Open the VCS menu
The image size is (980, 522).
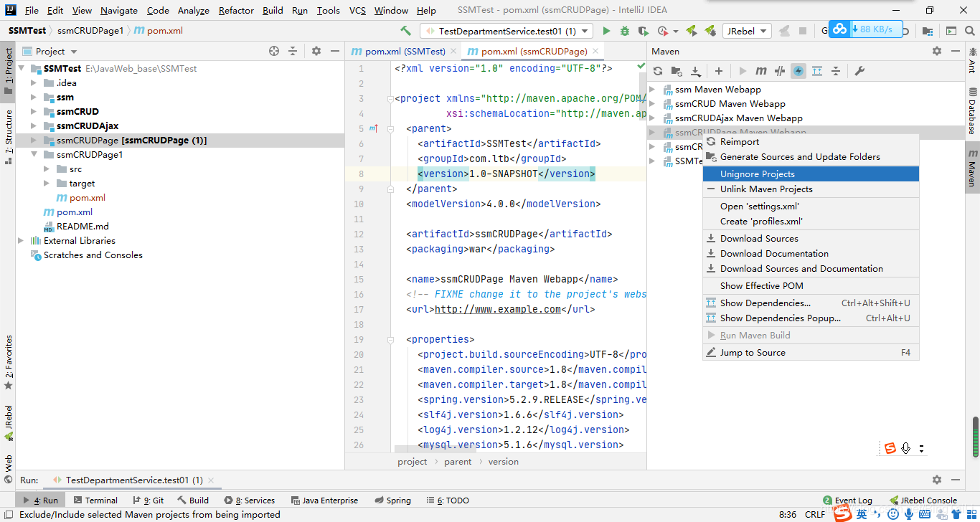pos(357,10)
